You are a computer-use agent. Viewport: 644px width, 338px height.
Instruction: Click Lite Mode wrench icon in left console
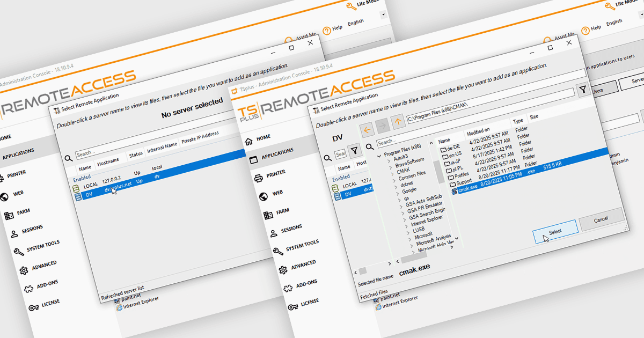coord(351,6)
